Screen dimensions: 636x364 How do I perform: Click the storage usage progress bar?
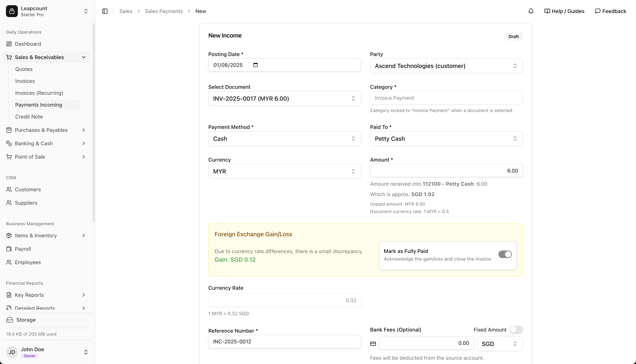pos(47,327)
